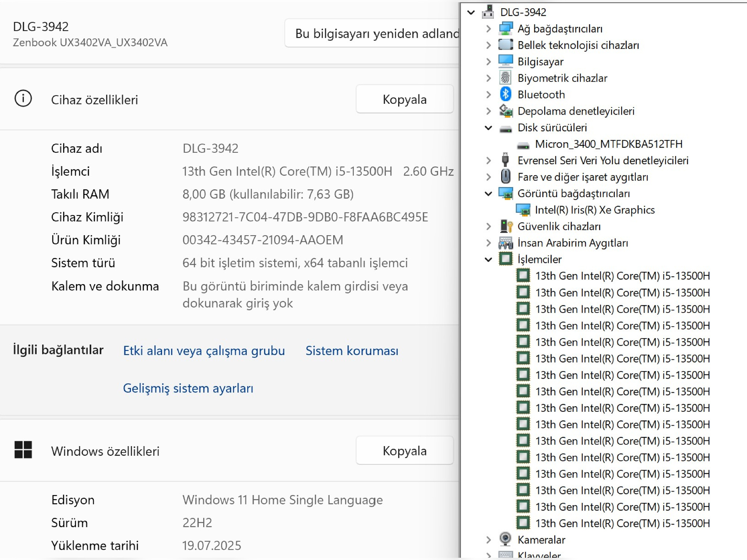Click the Güvenlik cihazları key icon
Viewport: 747px width, 560px height.
tap(506, 226)
